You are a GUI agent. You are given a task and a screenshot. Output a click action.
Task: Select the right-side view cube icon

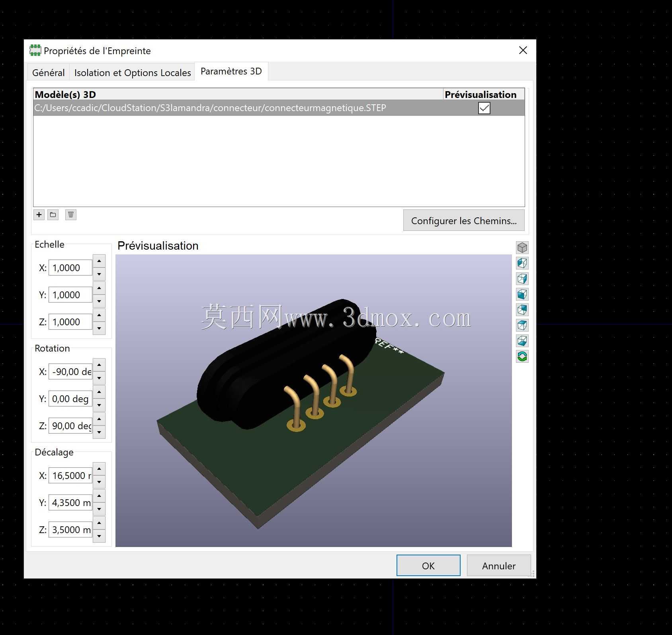pos(522,279)
